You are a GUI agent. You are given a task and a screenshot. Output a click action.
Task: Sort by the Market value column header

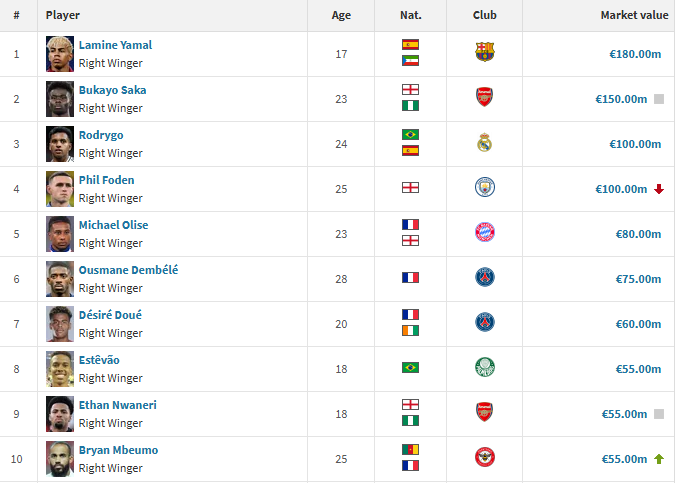pyautogui.click(x=635, y=15)
